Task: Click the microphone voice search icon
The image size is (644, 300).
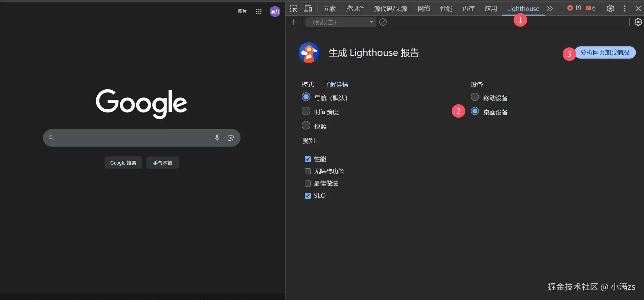Action: pos(217,137)
